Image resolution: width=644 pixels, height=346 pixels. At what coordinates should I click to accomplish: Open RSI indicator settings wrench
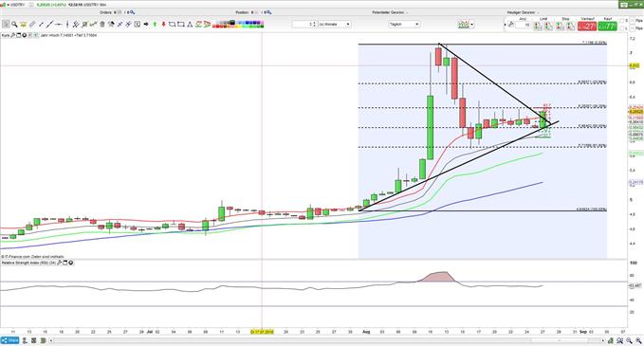[59, 263]
